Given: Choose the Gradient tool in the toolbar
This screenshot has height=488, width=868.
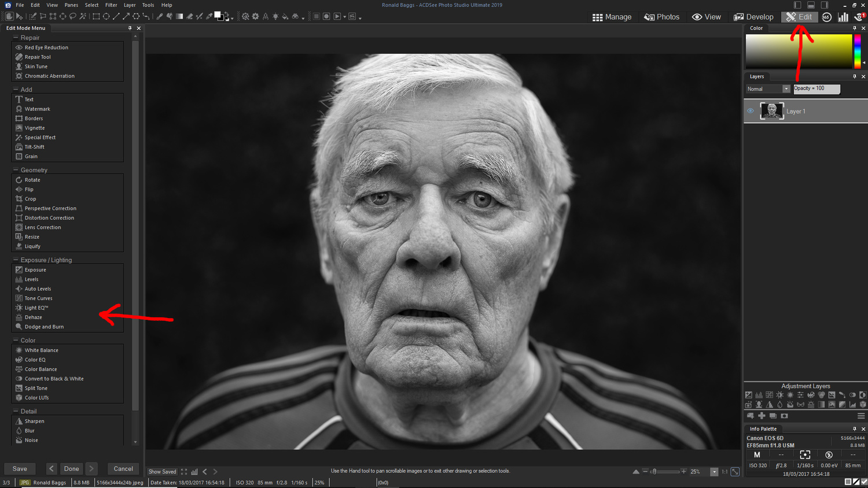Looking at the screenshot, I should (x=179, y=17).
